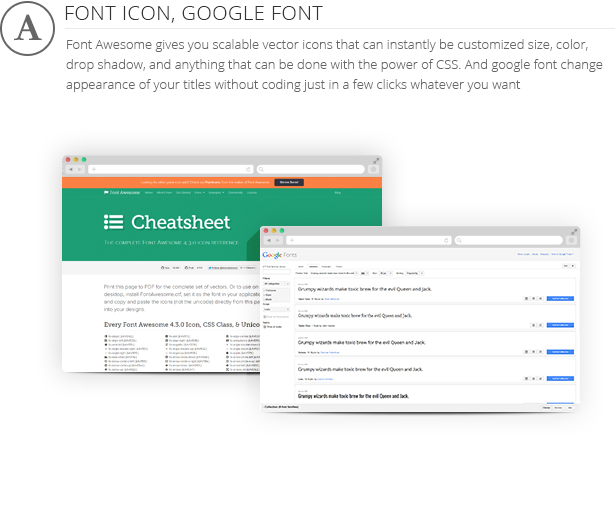The width and height of the screenshot is (615, 515).
Task: Click Add to Collection for the fourth font
Action: point(560,379)
